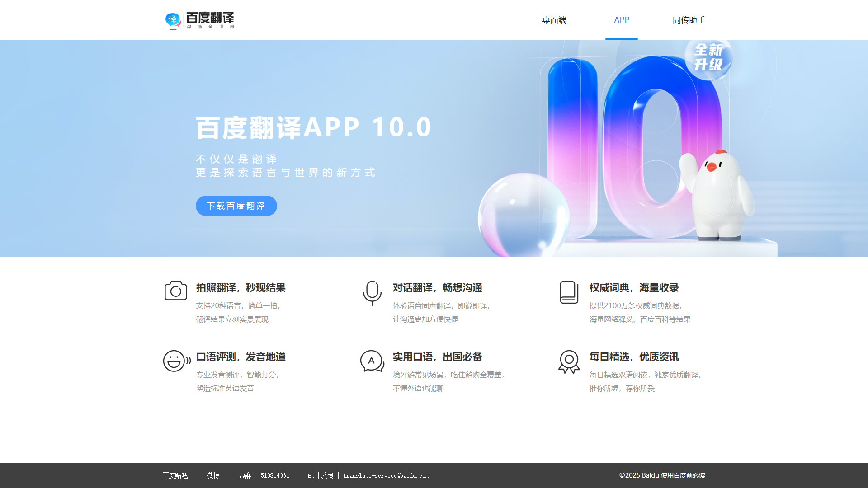Image resolution: width=868 pixels, height=488 pixels.
Task: Click the Baidu Translate logo
Action: coord(198,20)
